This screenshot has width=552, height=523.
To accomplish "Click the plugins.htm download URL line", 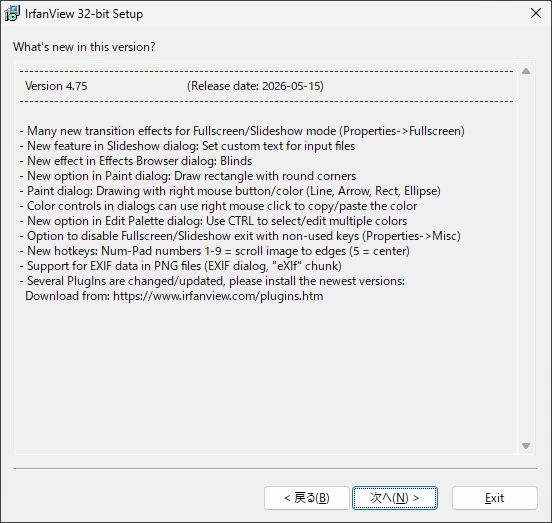I will (x=174, y=296).
